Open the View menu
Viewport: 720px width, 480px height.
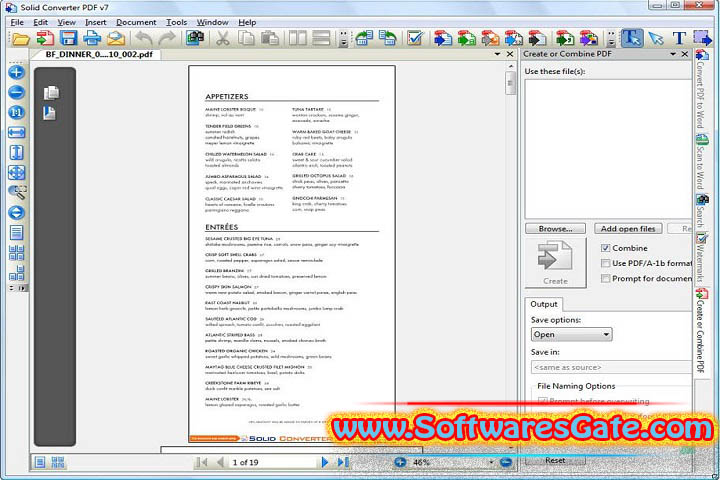coord(66,22)
